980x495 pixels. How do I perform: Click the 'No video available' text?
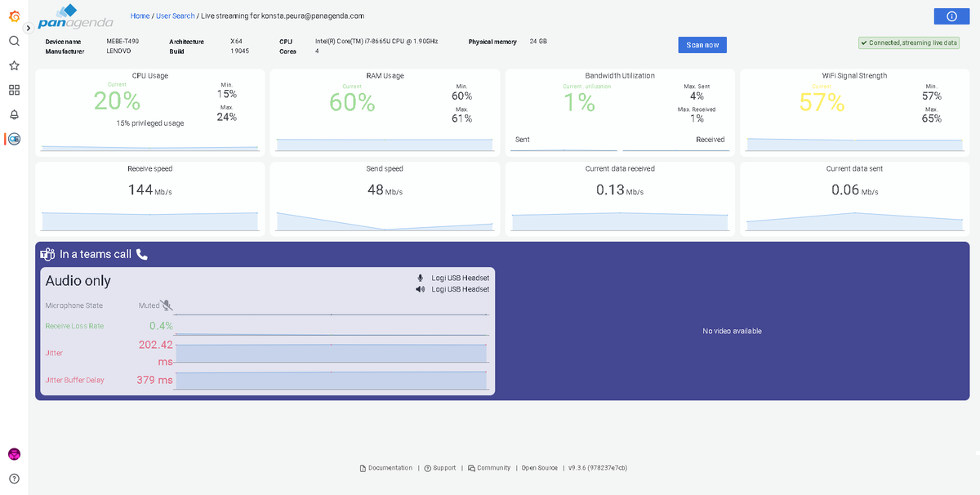(x=732, y=331)
